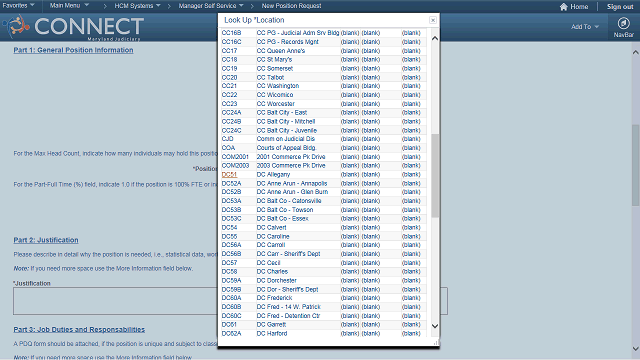Open the NavBar compass icon
Screen dimensions: 640x360
click(623, 23)
